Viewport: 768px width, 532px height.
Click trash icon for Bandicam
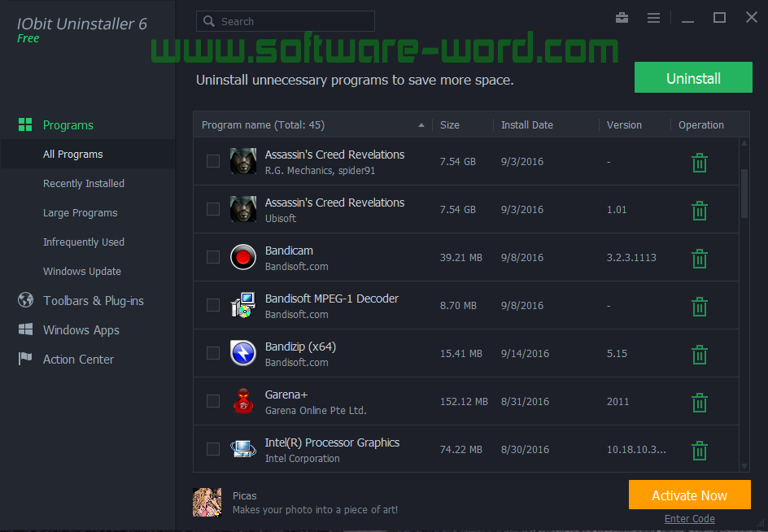700,259
